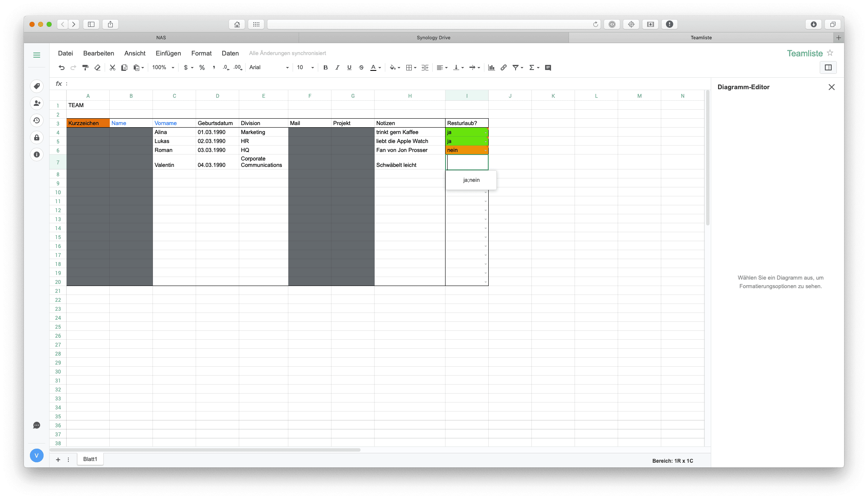868x499 pixels.
Task: Open the fill color bucket picker
Action: coord(395,67)
